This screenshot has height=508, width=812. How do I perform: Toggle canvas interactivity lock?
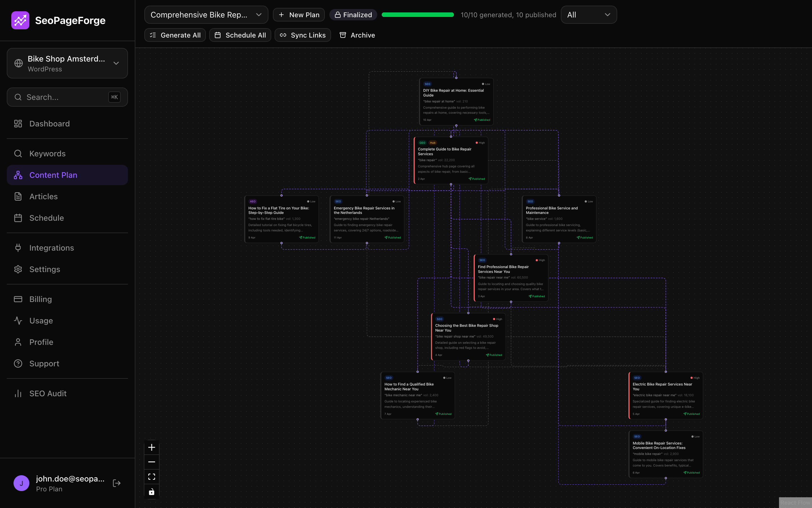pos(152,492)
